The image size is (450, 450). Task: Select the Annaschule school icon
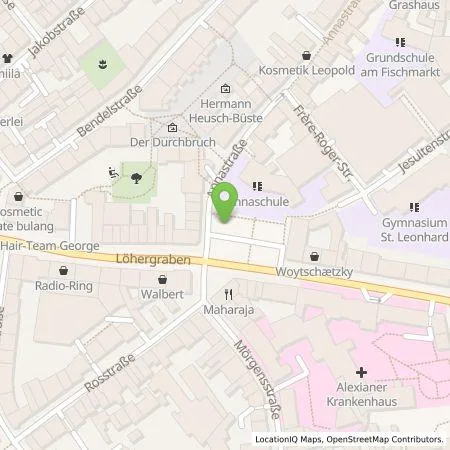tap(257, 186)
